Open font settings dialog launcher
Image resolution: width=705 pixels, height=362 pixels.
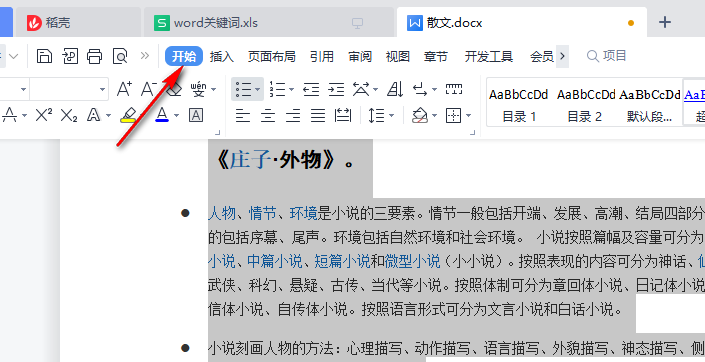click(218, 132)
